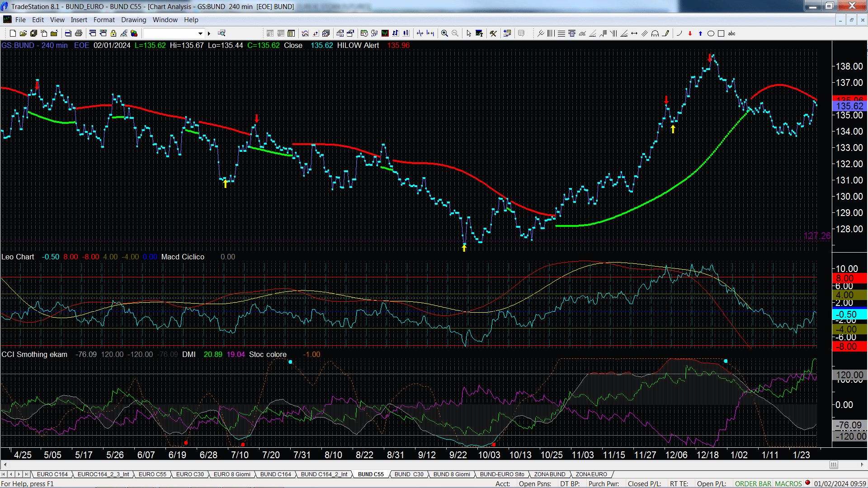
Task: Click the green-on-black chart toolbar icon
Action: tap(385, 33)
